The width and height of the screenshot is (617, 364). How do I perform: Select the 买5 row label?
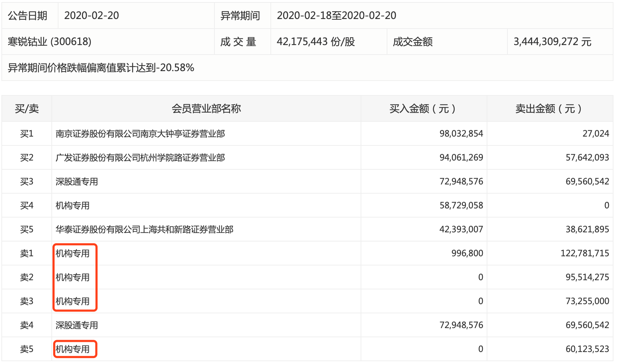pyautogui.click(x=27, y=229)
